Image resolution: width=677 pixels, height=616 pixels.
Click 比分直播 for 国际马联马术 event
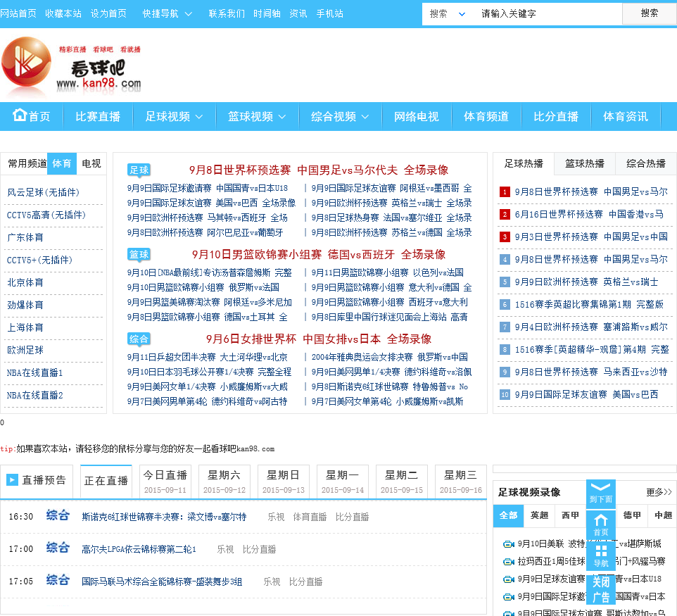(x=305, y=582)
